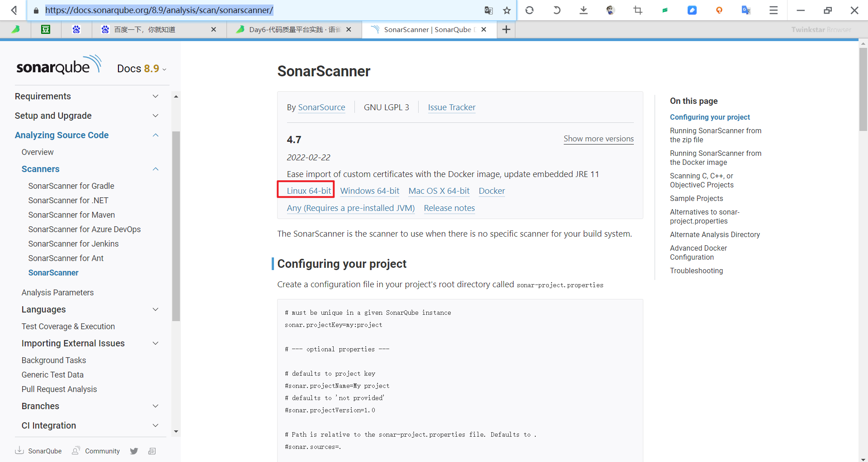The image size is (868, 462).
Task: Click the small green extension icon
Action: tap(665, 10)
